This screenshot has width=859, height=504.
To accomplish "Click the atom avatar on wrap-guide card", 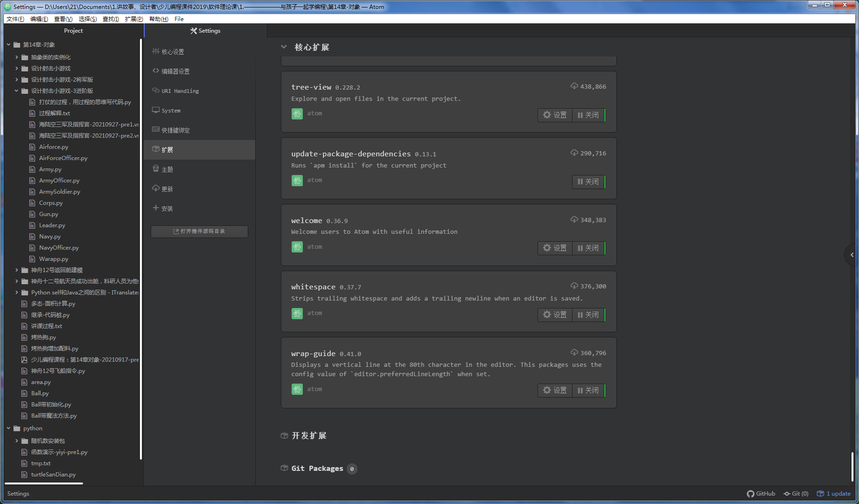I will coord(297,389).
